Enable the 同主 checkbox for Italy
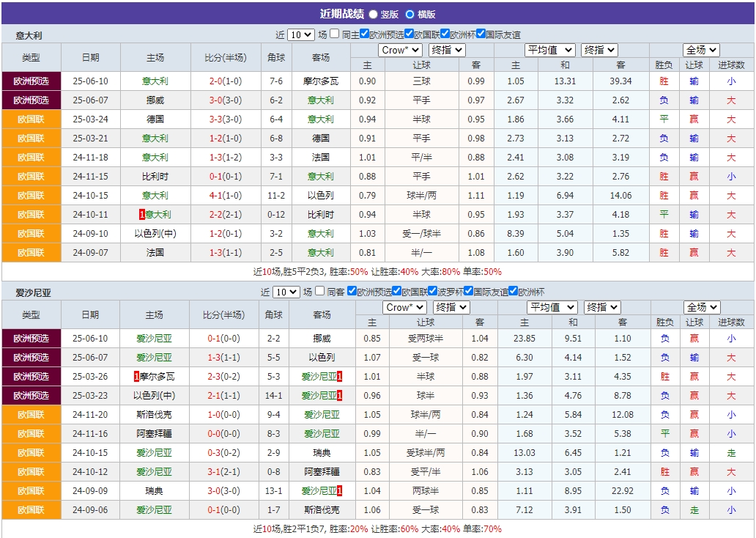Viewport: 756px width, 538px height. 333,33
